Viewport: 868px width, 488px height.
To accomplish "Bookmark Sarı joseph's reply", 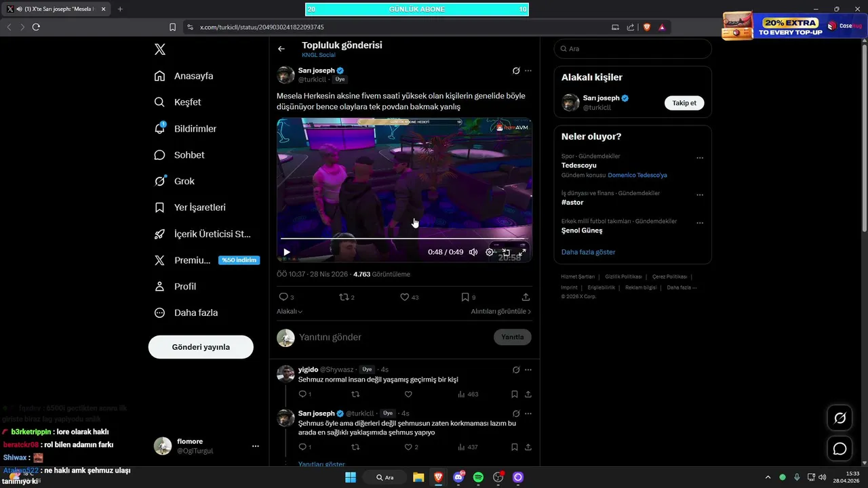I will (x=515, y=447).
